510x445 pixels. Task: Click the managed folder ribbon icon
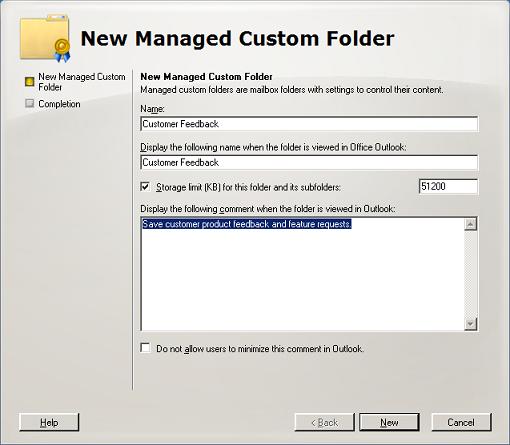click(x=45, y=38)
